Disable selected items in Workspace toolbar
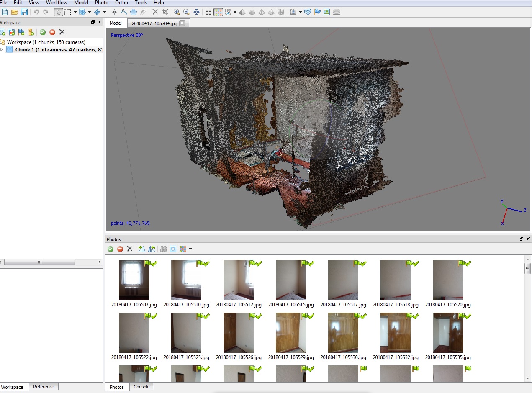This screenshot has width=532, height=393. [52, 32]
